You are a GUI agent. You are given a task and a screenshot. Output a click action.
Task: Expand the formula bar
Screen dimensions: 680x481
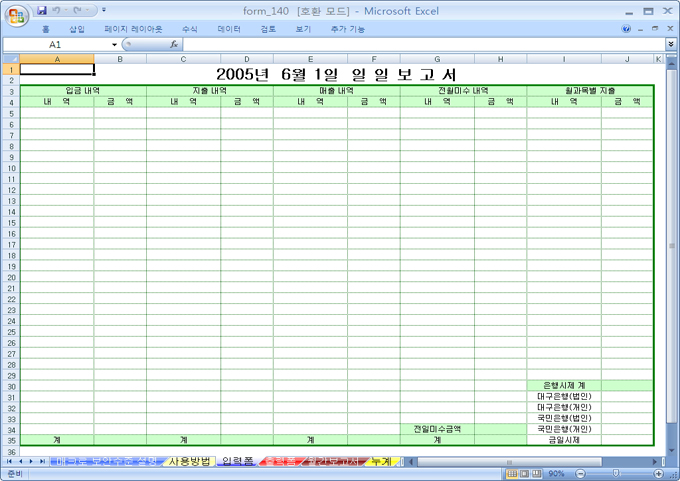click(670, 45)
